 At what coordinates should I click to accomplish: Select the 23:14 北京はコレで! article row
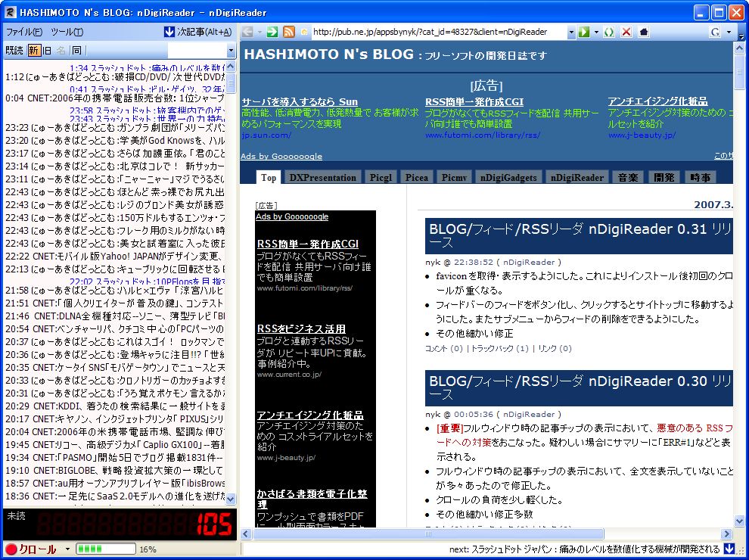tap(115, 166)
